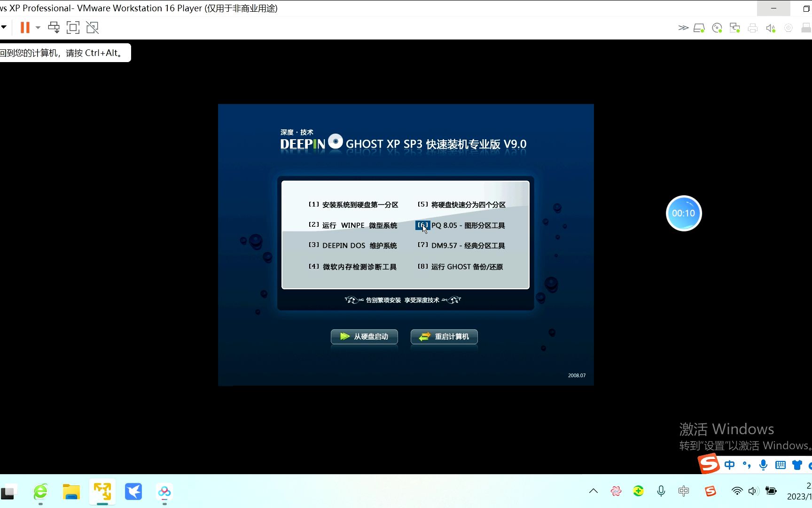
Task: Click the VMware Player taskbar icon
Action: [102, 492]
